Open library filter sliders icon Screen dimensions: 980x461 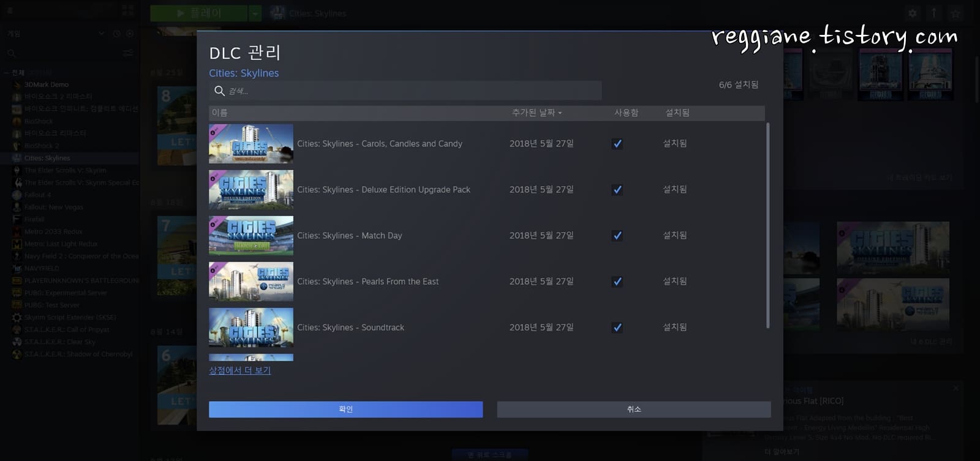pos(128,53)
